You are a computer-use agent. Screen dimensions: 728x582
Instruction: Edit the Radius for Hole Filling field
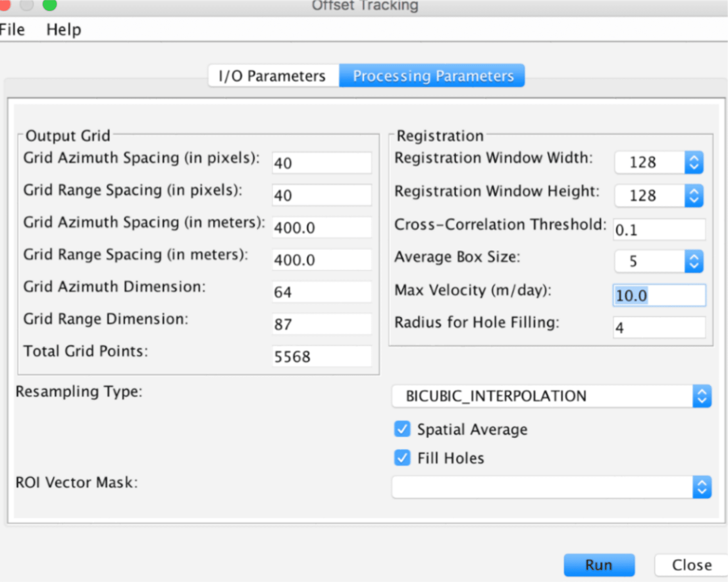[x=659, y=327]
